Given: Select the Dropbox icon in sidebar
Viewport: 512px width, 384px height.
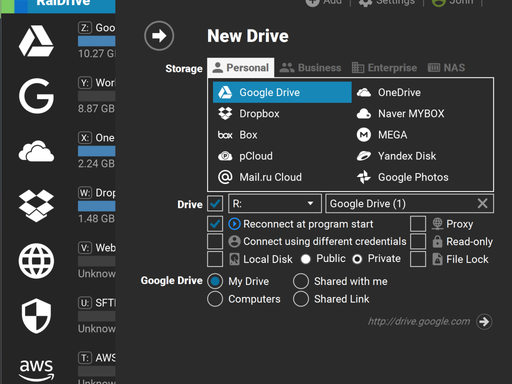Looking at the screenshot, I should [36, 206].
